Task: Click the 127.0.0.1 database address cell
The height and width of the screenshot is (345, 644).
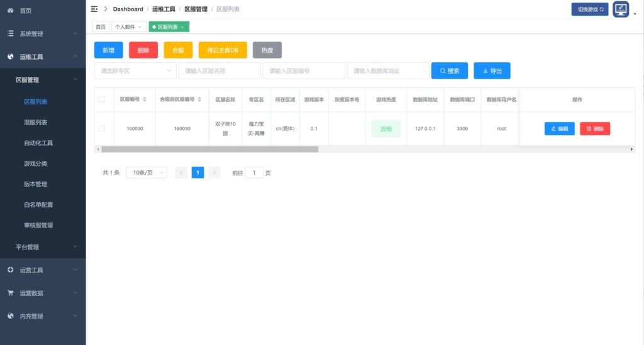Action: (425, 128)
